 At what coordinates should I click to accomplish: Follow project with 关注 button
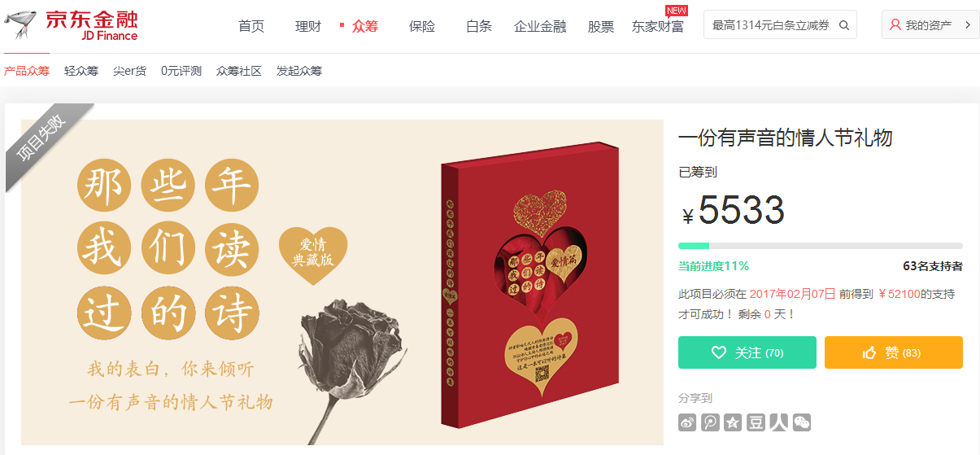tap(747, 352)
